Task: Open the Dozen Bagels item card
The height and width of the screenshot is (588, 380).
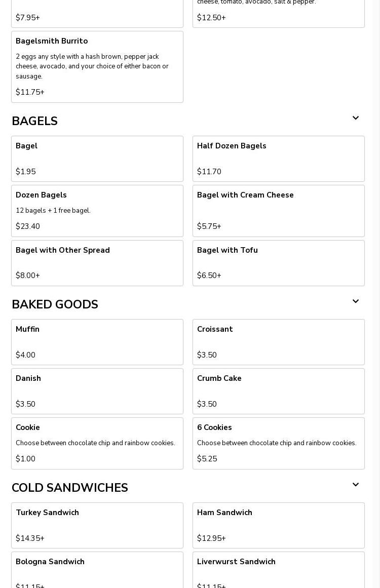Action: coord(97,211)
